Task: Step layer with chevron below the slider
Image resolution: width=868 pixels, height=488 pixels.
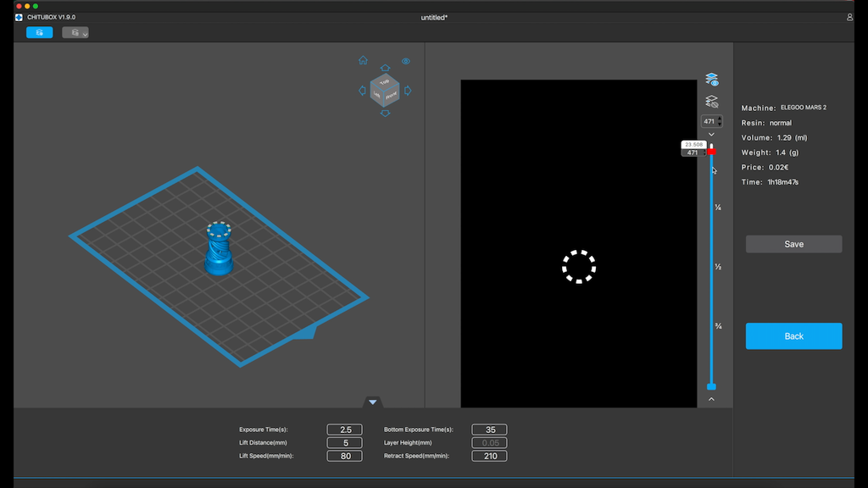Action: point(711,399)
